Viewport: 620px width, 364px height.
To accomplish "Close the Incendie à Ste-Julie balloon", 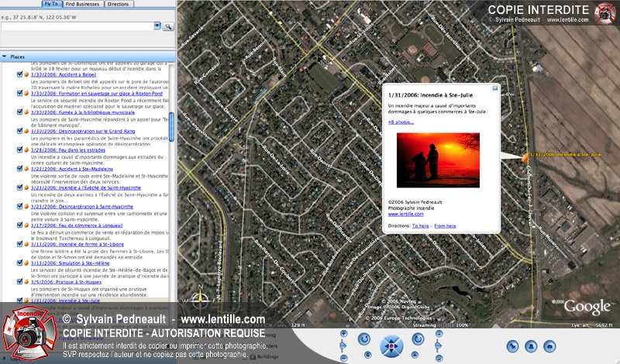I will 494,88.
